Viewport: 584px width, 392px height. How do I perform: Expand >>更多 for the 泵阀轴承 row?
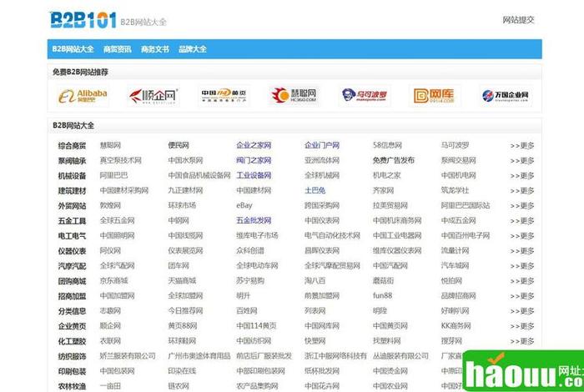click(x=522, y=161)
